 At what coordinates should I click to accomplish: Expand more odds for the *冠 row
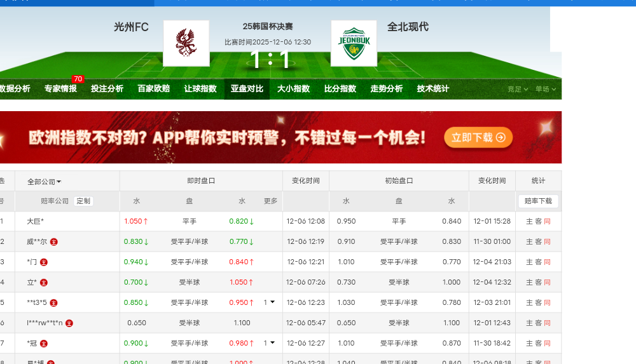point(270,343)
